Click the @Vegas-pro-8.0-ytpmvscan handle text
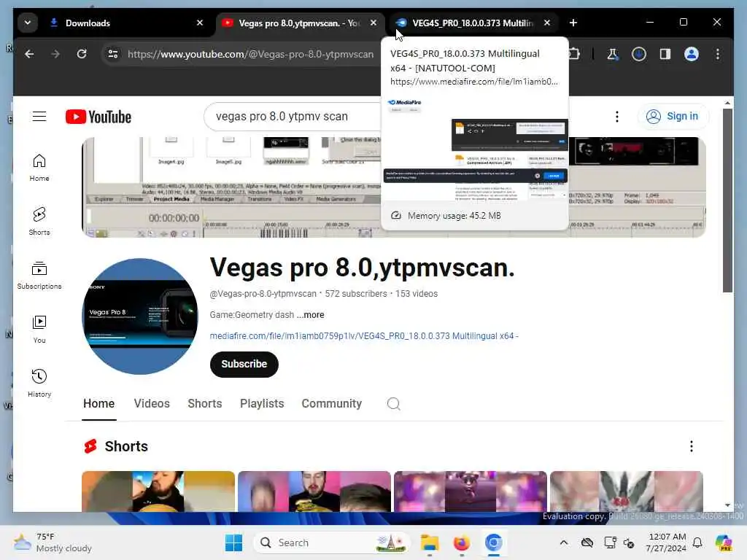The width and height of the screenshot is (747, 560). point(263,294)
